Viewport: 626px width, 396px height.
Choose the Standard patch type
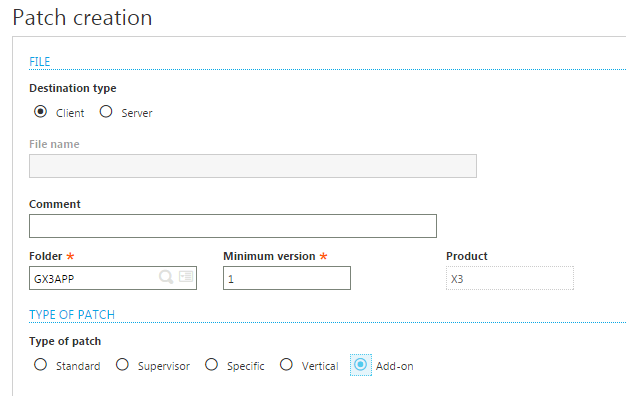click(x=40, y=365)
